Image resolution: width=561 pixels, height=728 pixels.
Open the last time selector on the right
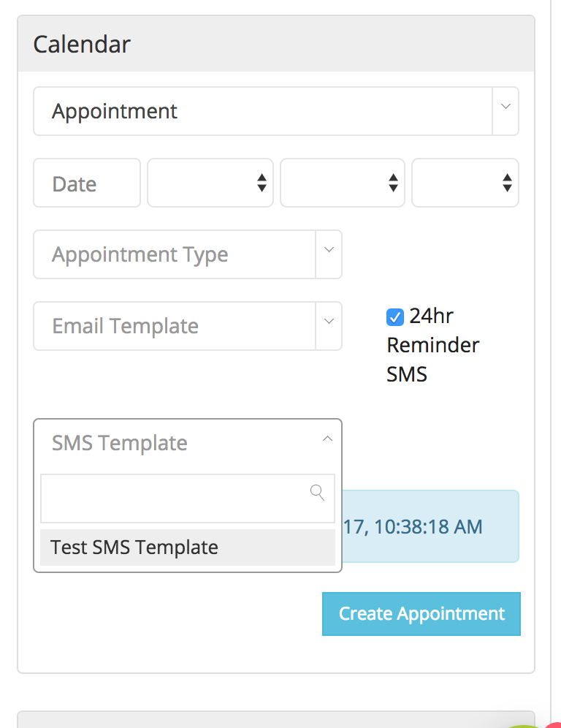(x=465, y=183)
